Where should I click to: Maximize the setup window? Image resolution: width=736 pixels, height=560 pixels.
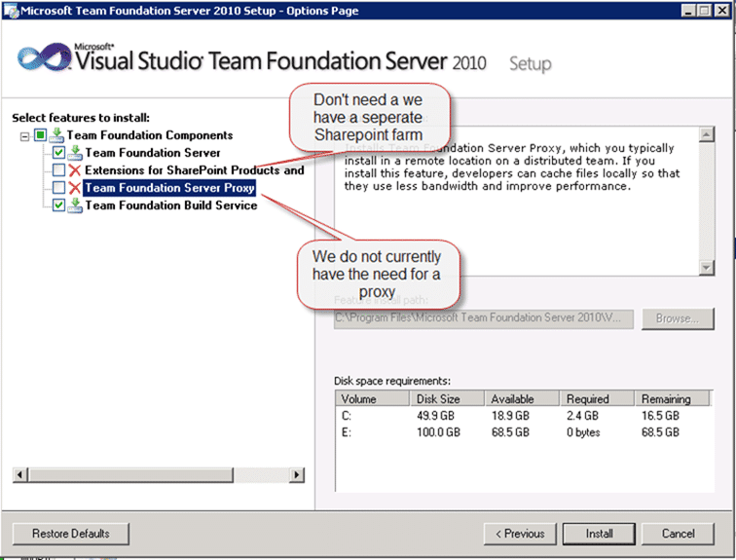click(704, 11)
